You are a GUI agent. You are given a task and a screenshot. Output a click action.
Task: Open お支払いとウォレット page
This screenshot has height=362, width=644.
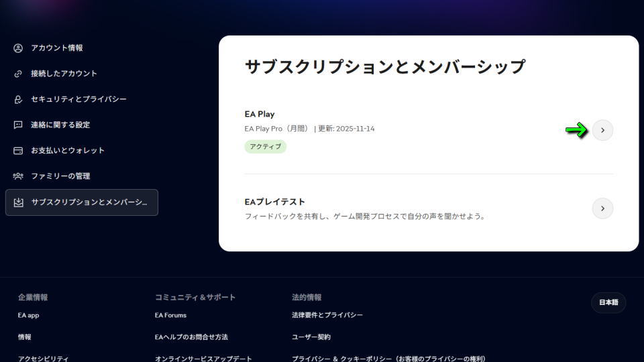[68, 150]
